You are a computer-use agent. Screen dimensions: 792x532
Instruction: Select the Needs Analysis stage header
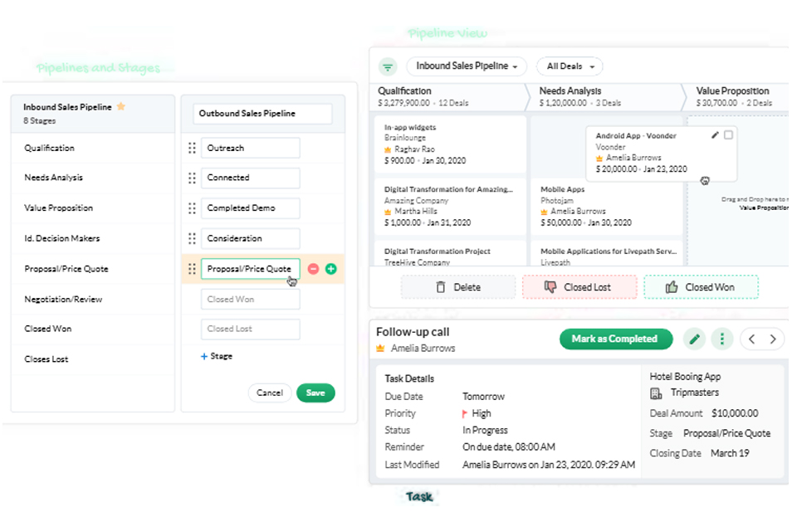(x=606, y=96)
